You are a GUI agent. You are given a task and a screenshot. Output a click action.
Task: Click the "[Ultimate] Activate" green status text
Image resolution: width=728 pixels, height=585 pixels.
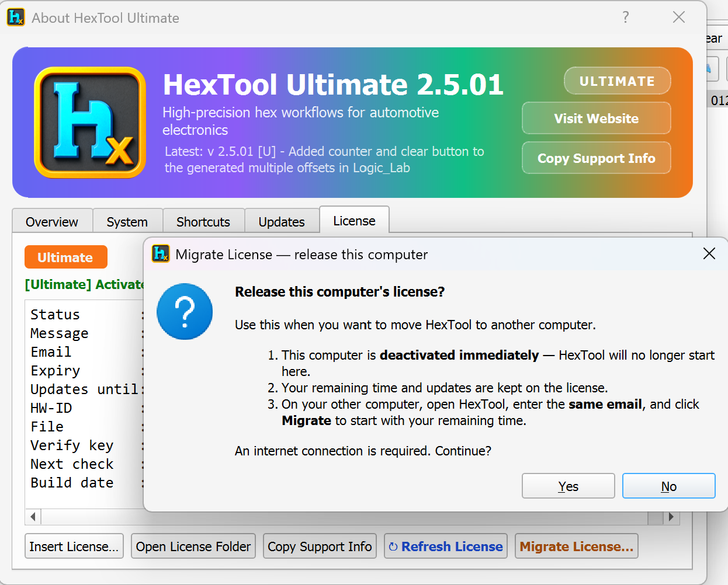tap(84, 284)
